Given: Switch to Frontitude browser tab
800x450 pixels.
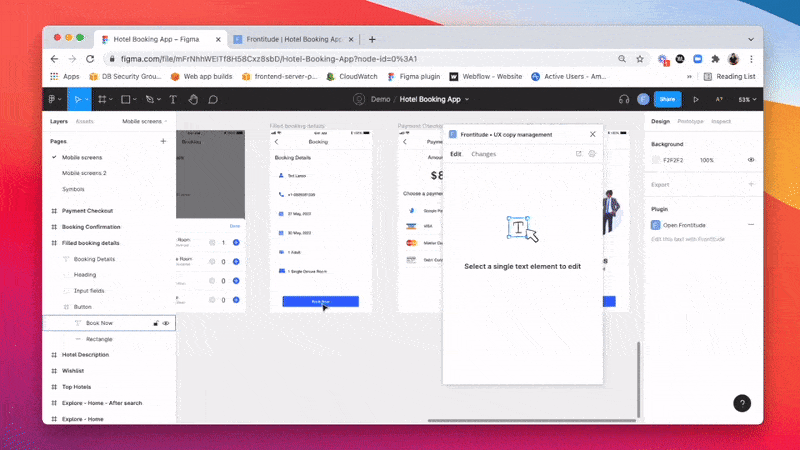Looking at the screenshot, I should pyautogui.click(x=293, y=39).
